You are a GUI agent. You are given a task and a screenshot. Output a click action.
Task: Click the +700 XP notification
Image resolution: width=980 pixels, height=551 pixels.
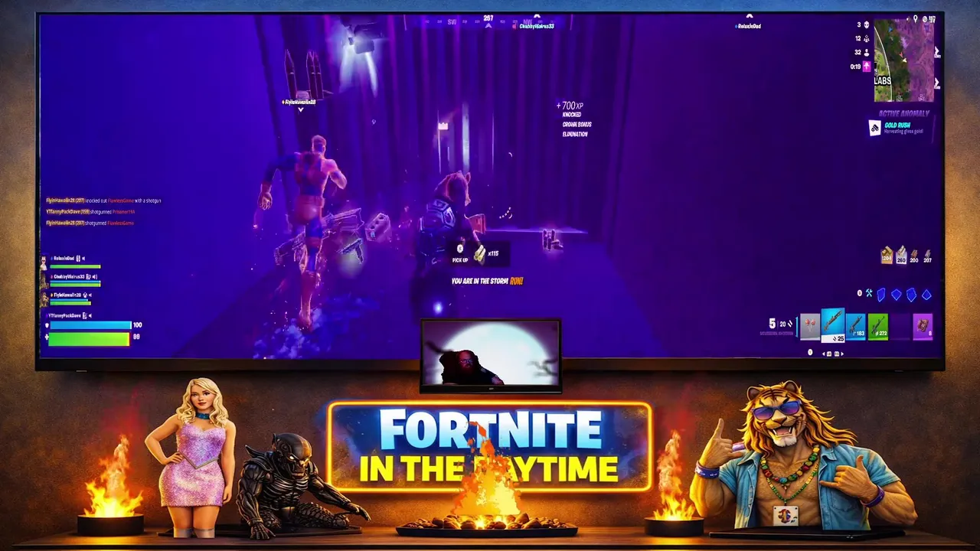[x=570, y=106]
